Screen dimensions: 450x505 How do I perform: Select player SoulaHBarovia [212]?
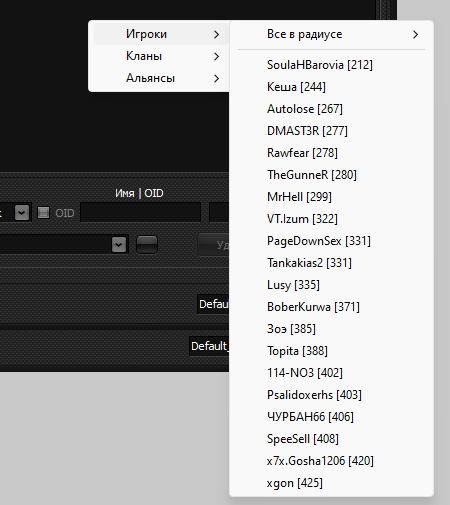[331, 65]
